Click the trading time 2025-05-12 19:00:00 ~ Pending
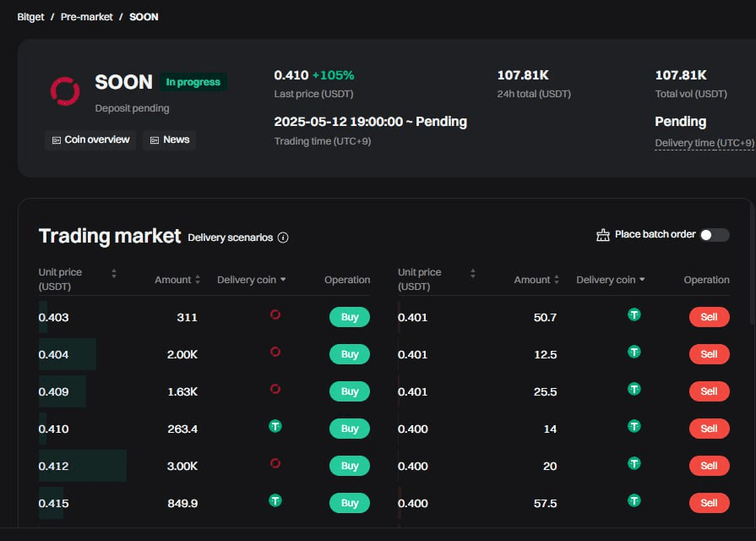 click(370, 122)
